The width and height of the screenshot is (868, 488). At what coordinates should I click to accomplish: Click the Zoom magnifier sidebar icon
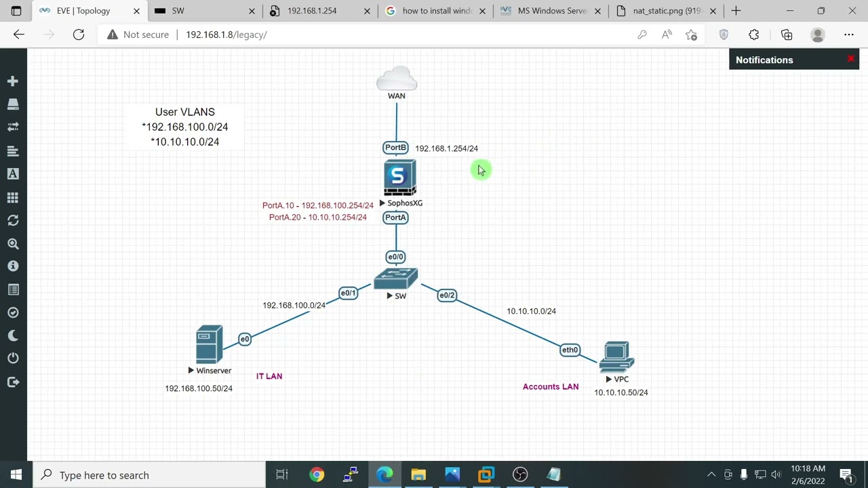pos(13,243)
